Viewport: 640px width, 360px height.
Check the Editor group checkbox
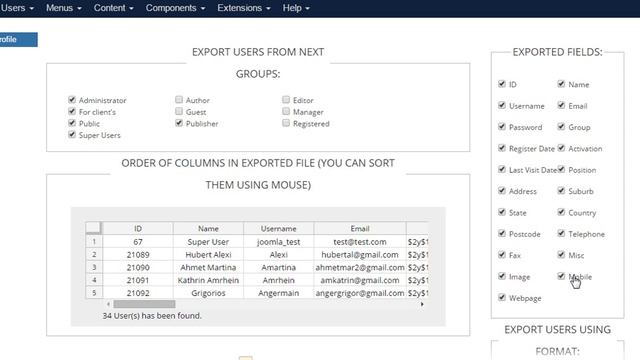[x=286, y=100]
